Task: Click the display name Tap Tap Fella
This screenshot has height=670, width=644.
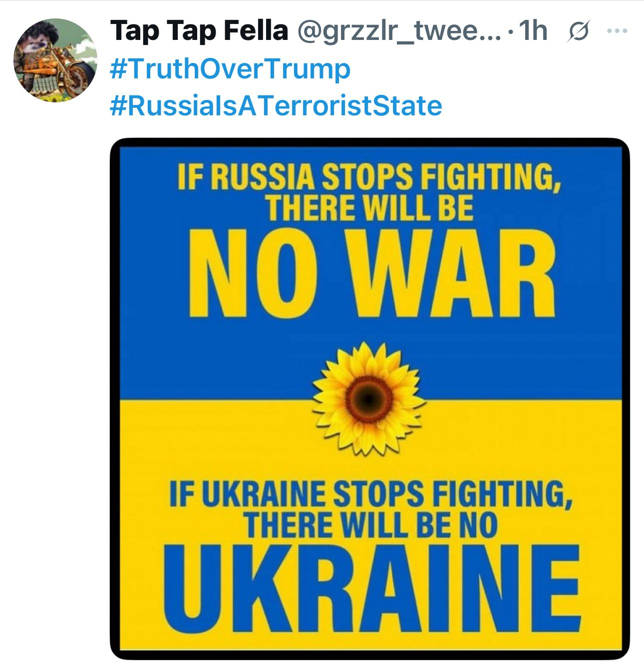Action: point(199,31)
